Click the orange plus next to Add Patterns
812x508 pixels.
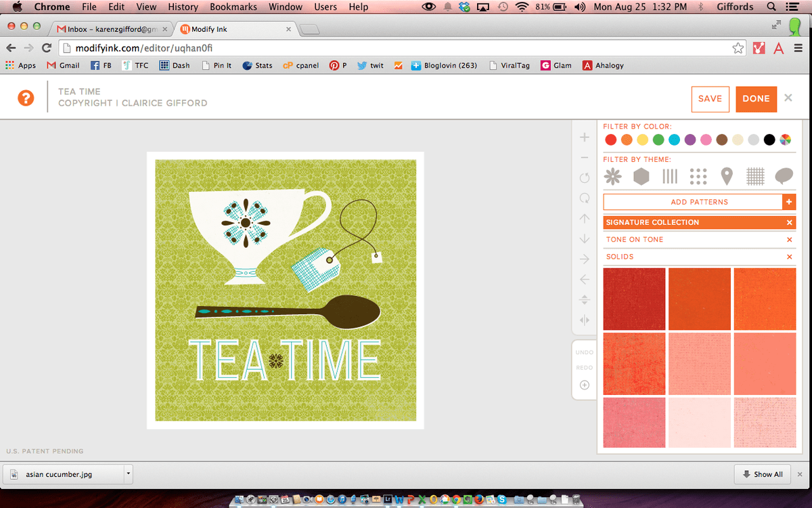pyautogui.click(x=789, y=202)
